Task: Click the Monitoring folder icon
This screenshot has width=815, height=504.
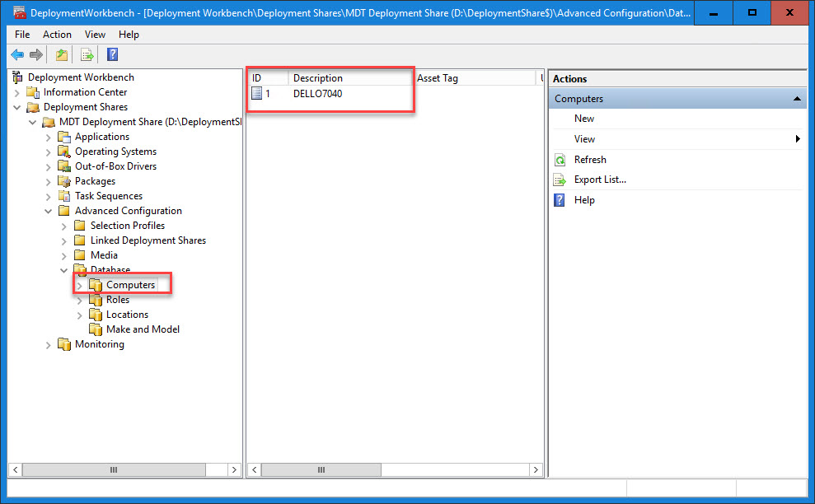Action: [x=64, y=344]
